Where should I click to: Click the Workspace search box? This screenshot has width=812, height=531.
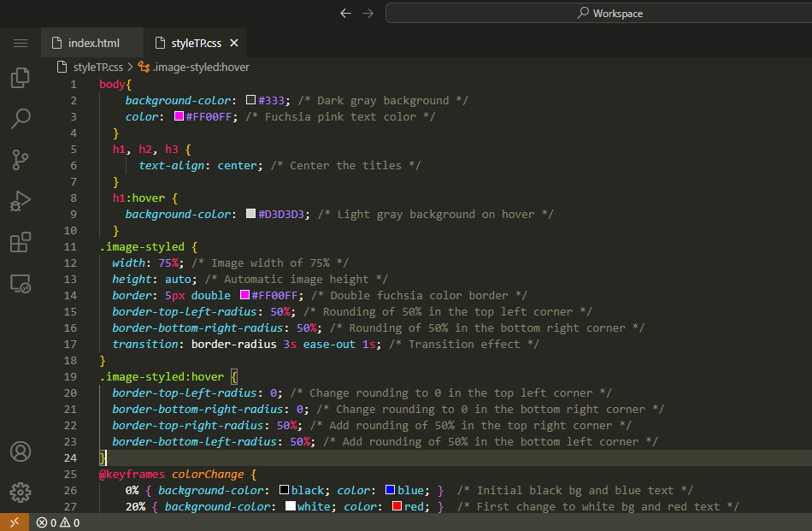click(x=598, y=13)
